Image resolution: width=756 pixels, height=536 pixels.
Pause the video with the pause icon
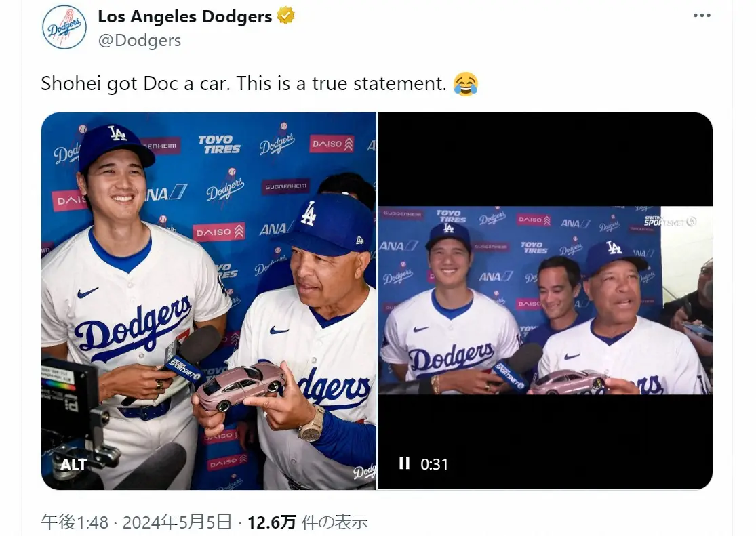pos(404,463)
